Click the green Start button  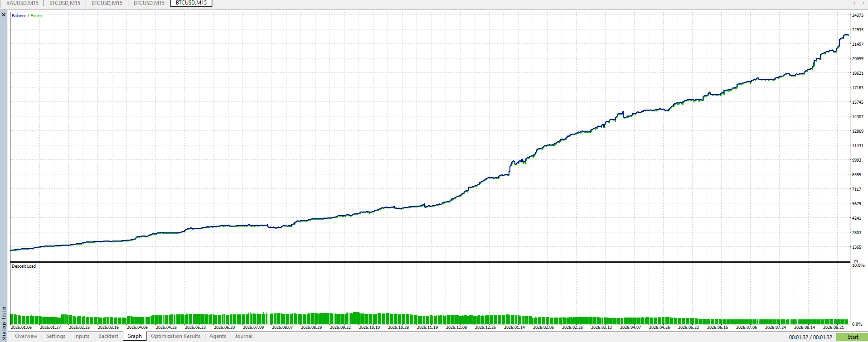[x=852, y=337]
